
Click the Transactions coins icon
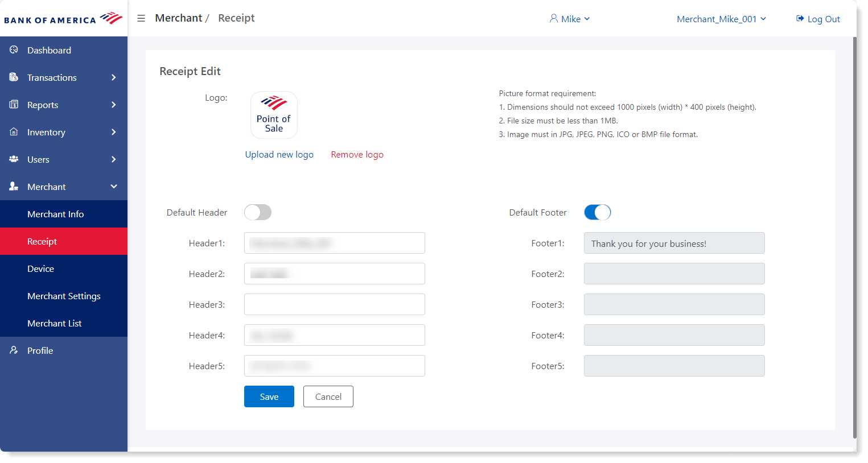pyautogui.click(x=14, y=77)
